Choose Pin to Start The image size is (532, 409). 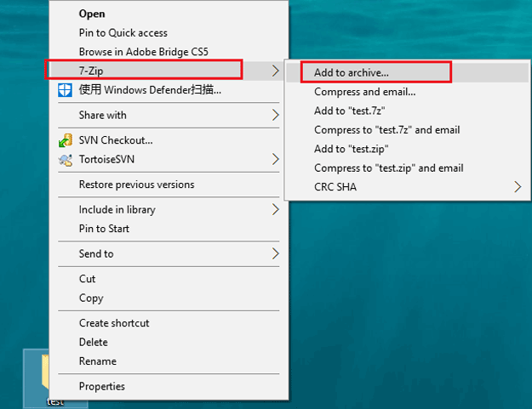tap(169, 229)
